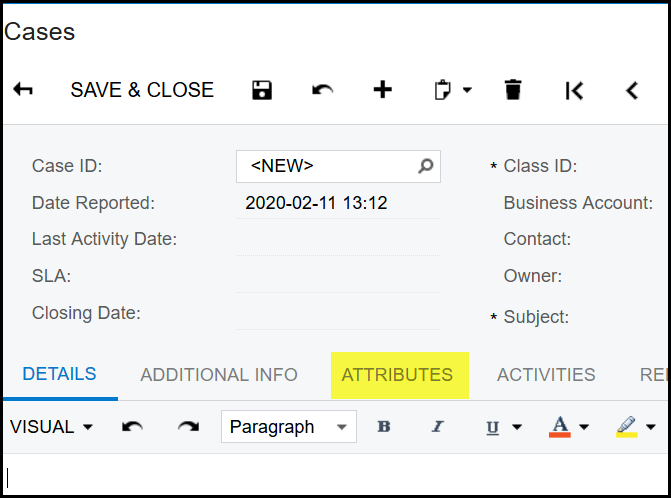Viewport: 671px width, 498px height.
Task: Click the Save & Close button
Action: click(142, 90)
